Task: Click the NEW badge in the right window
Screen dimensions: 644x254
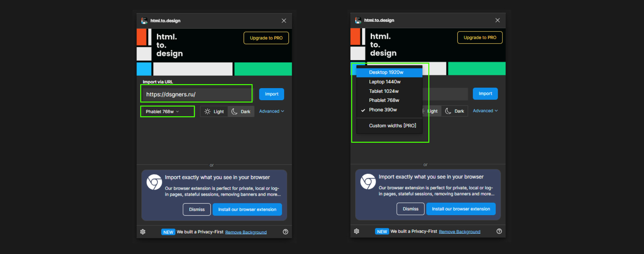Action: (382, 232)
